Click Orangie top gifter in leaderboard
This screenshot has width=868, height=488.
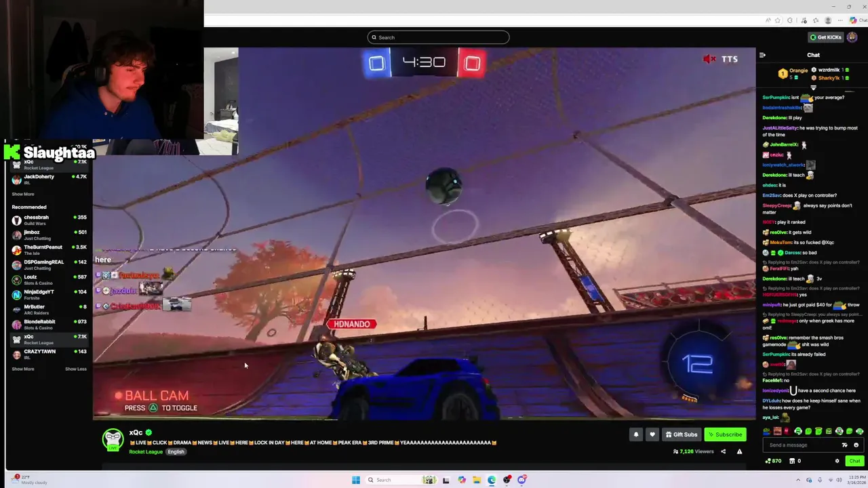click(793, 73)
